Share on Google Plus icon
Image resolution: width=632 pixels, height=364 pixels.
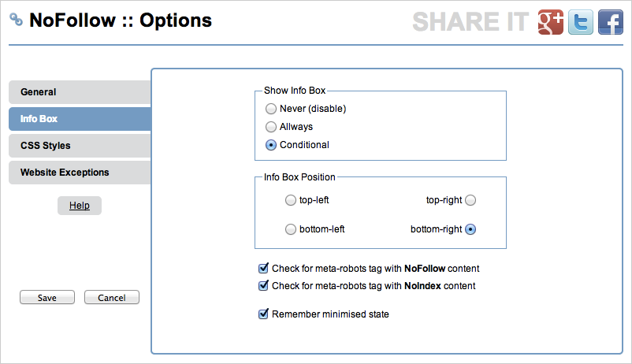(551, 22)
